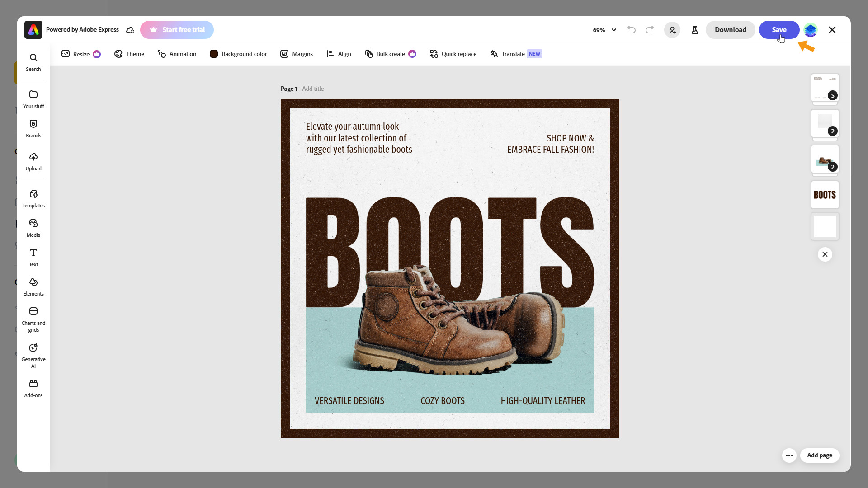Click the Add page button

819,455
